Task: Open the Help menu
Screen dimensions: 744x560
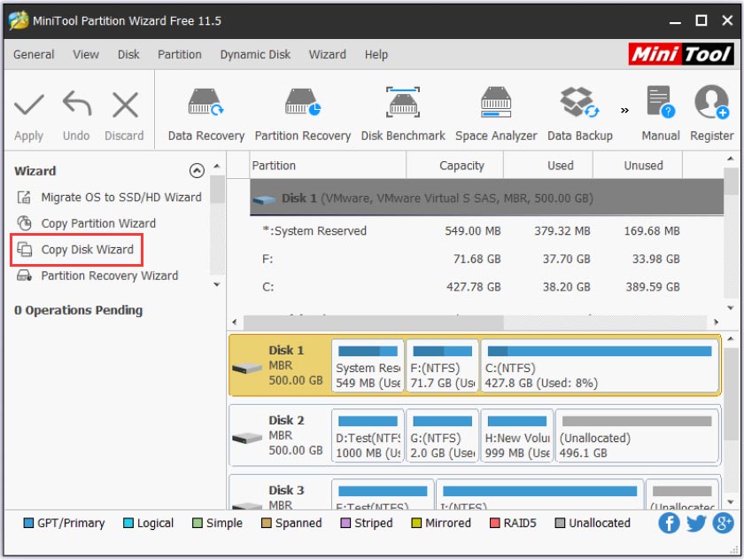Action: point(376,55)
